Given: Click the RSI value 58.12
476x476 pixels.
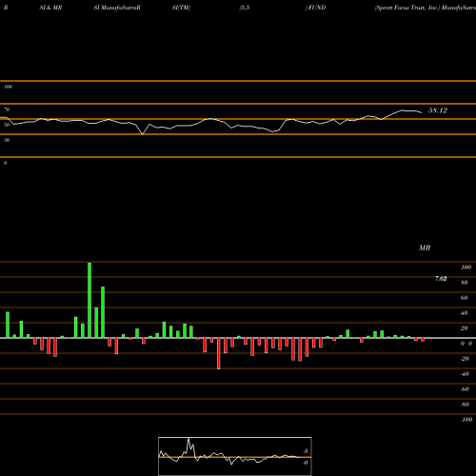Looking at the screenshot, I should 438,110.
